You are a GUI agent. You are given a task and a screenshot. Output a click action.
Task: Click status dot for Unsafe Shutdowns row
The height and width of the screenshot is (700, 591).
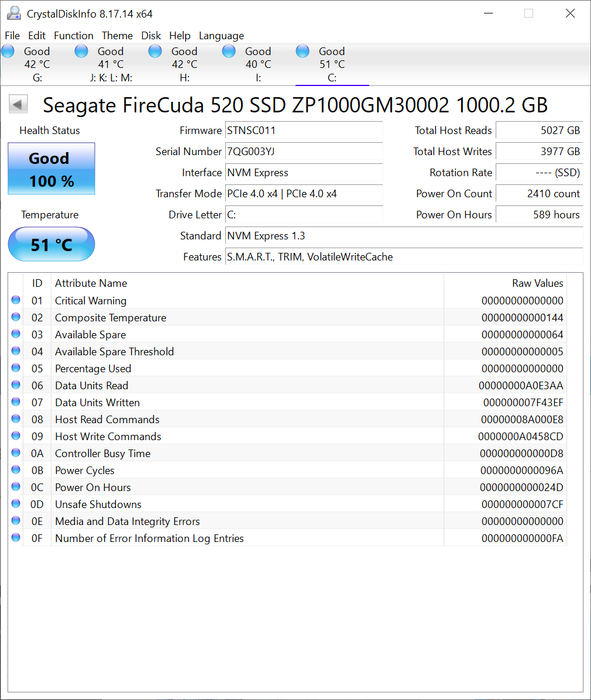pos(16,504)
